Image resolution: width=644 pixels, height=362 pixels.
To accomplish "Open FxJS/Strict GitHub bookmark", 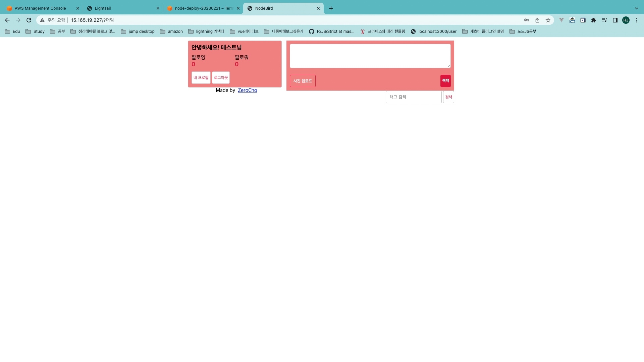I will click(332, 32).
